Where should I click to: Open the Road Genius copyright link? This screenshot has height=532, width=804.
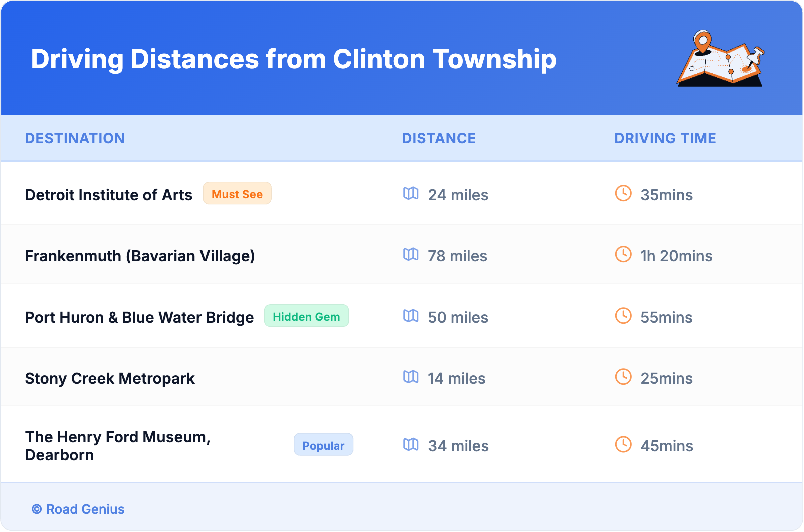(x=79, y=509)
